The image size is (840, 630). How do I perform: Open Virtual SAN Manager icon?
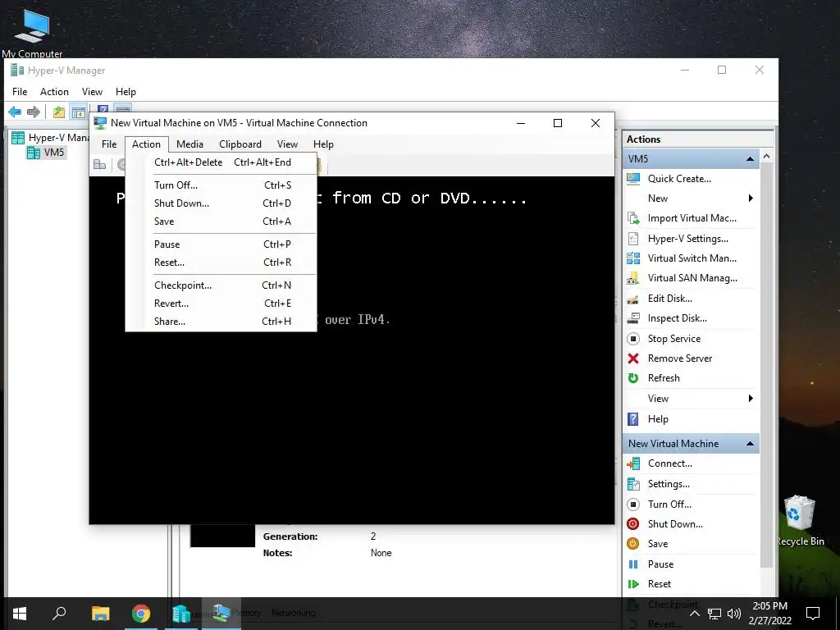[633, 278]
